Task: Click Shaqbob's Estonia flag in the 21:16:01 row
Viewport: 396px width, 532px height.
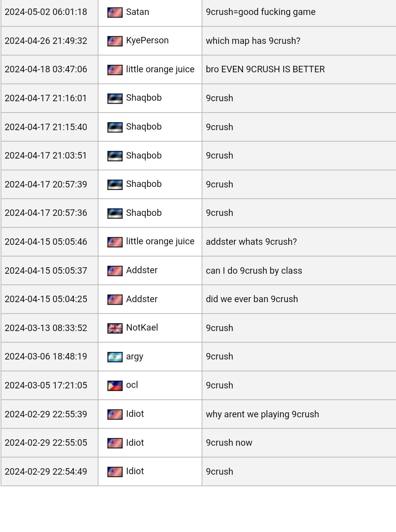Action: (115, 98)
